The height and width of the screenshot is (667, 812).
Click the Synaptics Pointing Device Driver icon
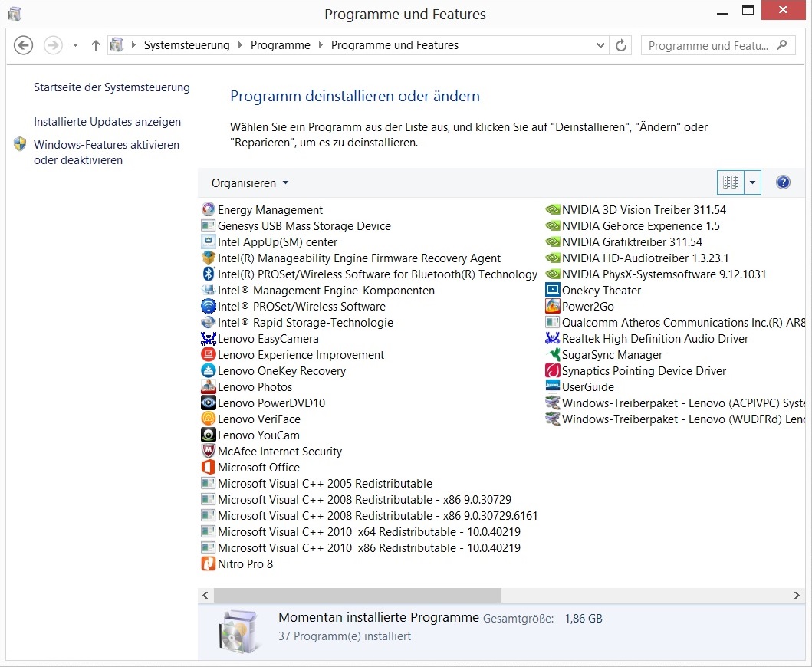[x=553, y=370]
